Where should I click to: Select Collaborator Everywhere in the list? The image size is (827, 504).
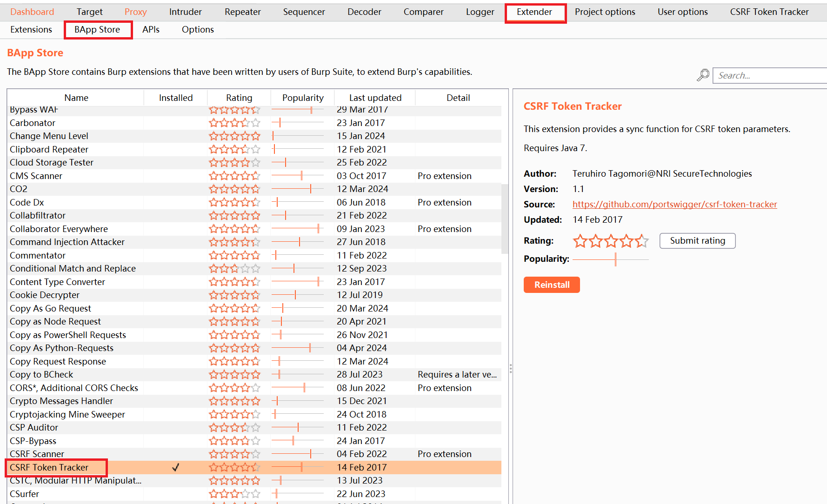[x=254, y=229]
